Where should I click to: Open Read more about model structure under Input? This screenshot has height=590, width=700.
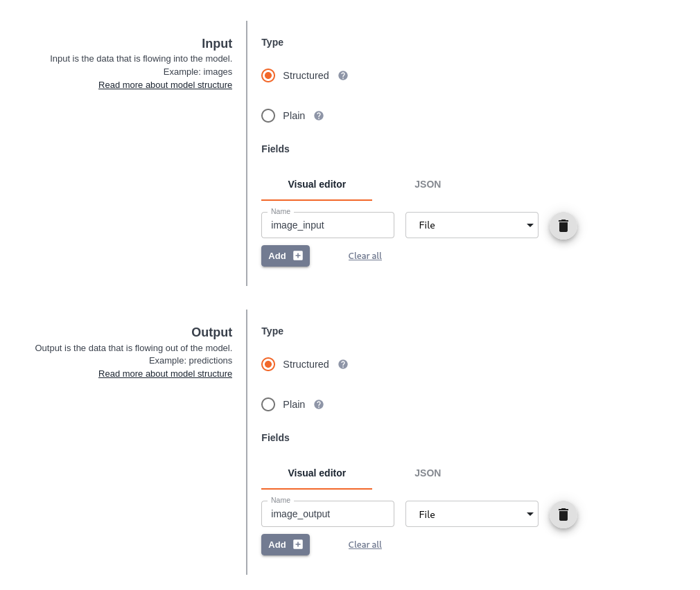165,84
